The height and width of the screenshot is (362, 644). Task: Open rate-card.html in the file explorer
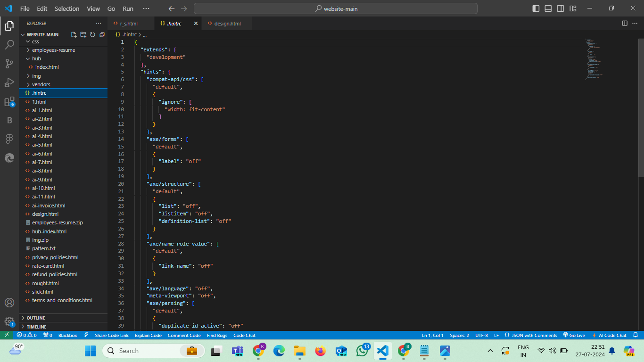pos(48,266)
